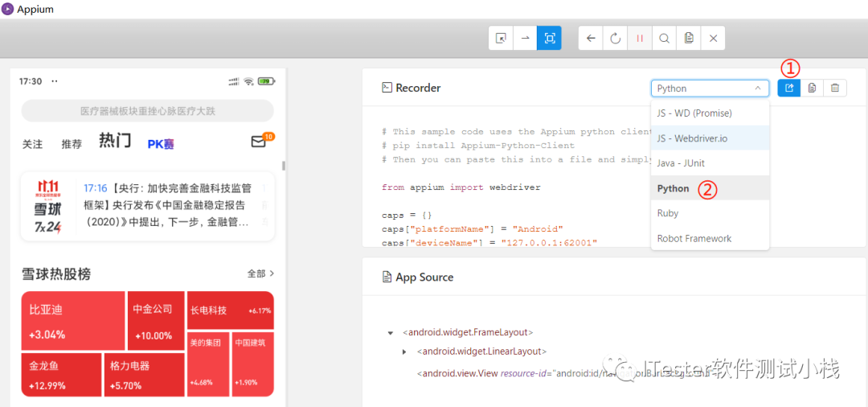This screenshot has height=407, width=868.
Task: Collapse android.widget.FrameLayout node
Action: [391, 333]
